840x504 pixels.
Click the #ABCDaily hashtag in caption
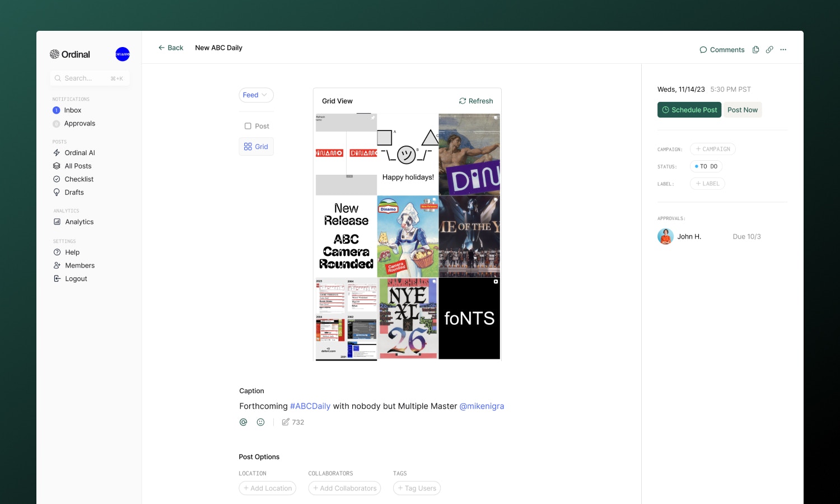310,407
